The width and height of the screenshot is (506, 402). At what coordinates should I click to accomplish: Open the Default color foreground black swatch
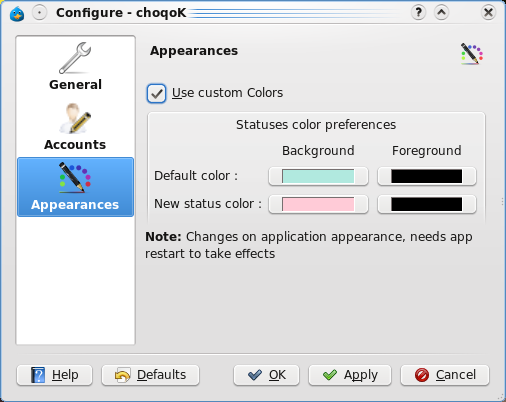[x=427, y=176]
